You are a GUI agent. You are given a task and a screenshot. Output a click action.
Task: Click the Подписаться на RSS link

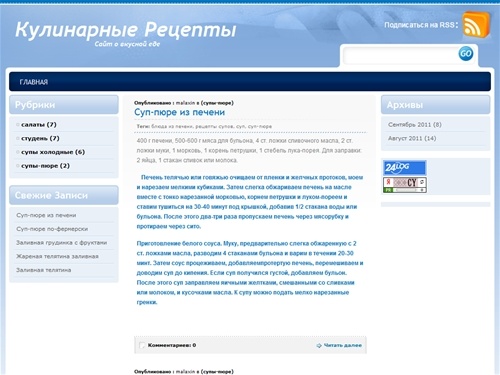421,25
